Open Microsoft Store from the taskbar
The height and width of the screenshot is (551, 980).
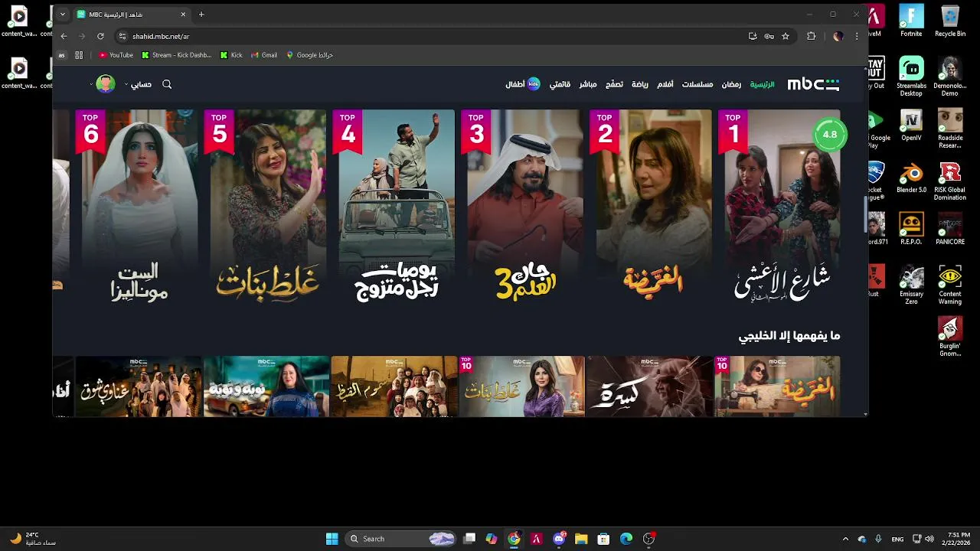click(603, 539)
